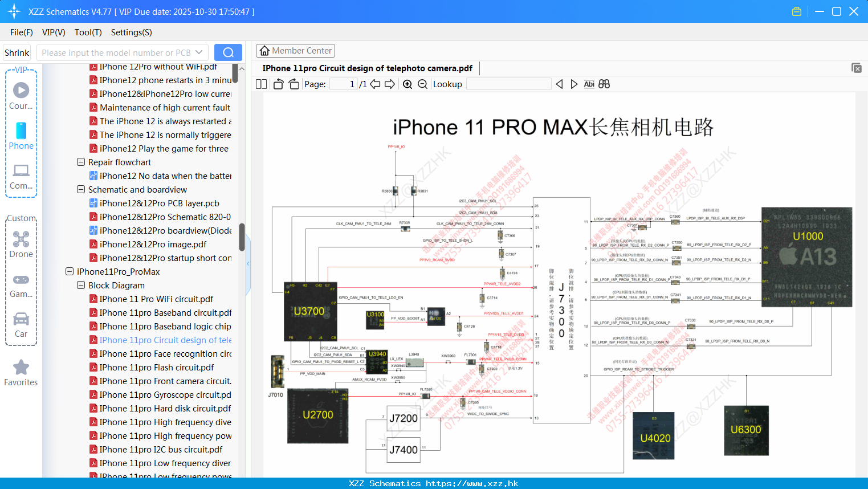Click the U6300 chip image
Screen dimensions: 868x489
746,430
